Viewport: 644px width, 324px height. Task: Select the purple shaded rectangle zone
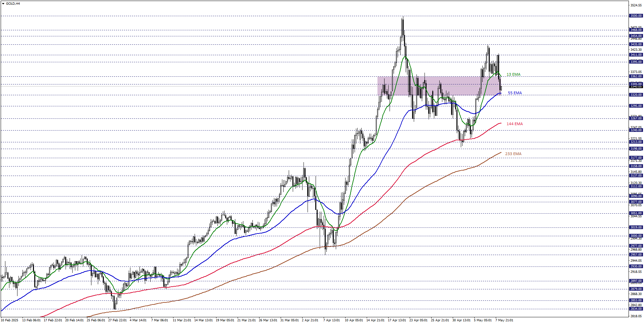439,86
